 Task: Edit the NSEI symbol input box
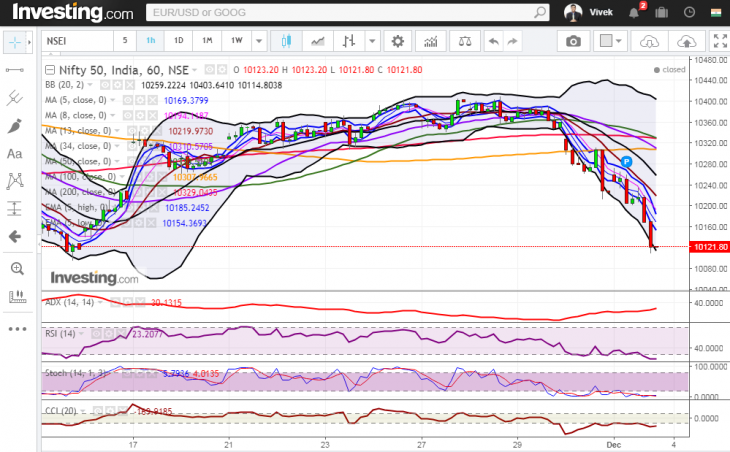[x=78, y=41]
